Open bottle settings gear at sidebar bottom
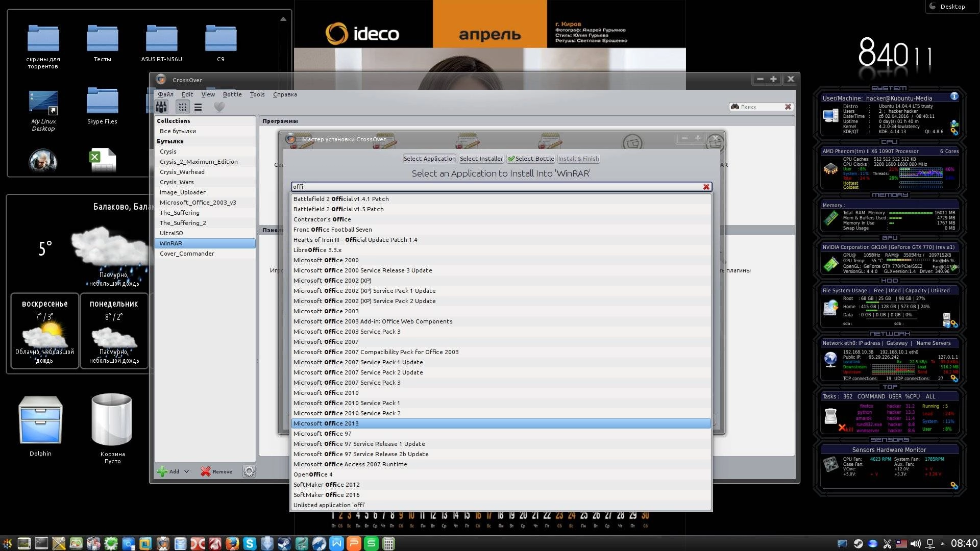Image resolution: width=980 pixels, height=551 pixels. tap(249, 471)
